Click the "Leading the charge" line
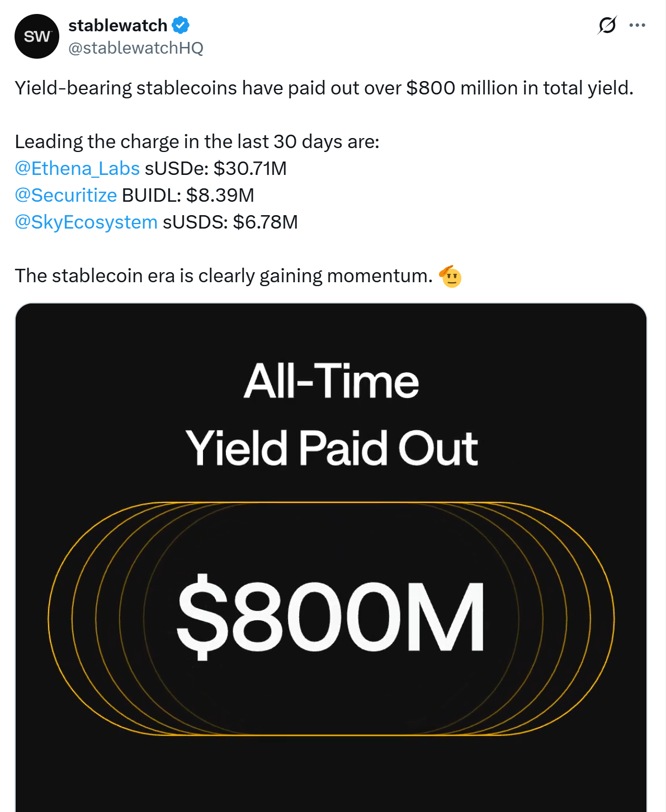666x812 pixels. 197,141
